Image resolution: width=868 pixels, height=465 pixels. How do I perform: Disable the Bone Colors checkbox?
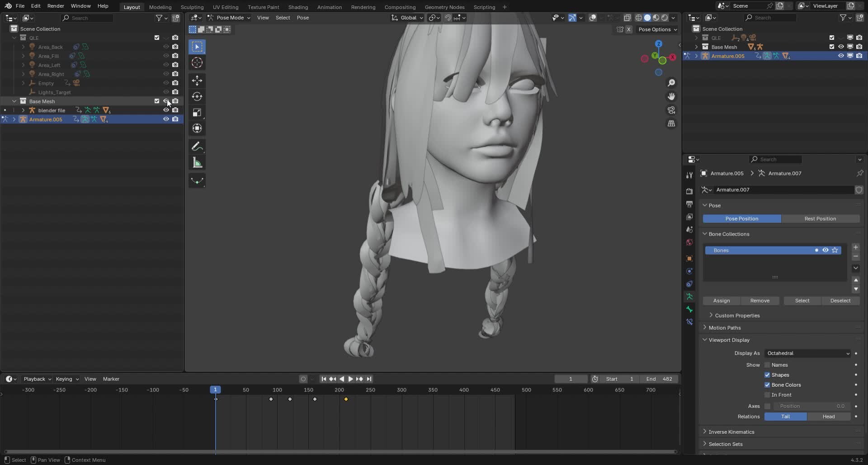pos(767,385)
